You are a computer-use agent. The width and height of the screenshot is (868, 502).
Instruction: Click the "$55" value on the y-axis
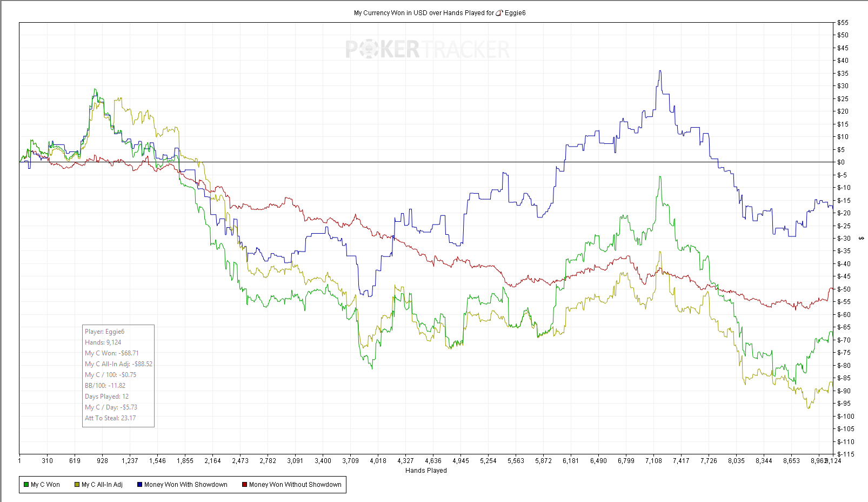pyautogui.click(x=843, y=23)
